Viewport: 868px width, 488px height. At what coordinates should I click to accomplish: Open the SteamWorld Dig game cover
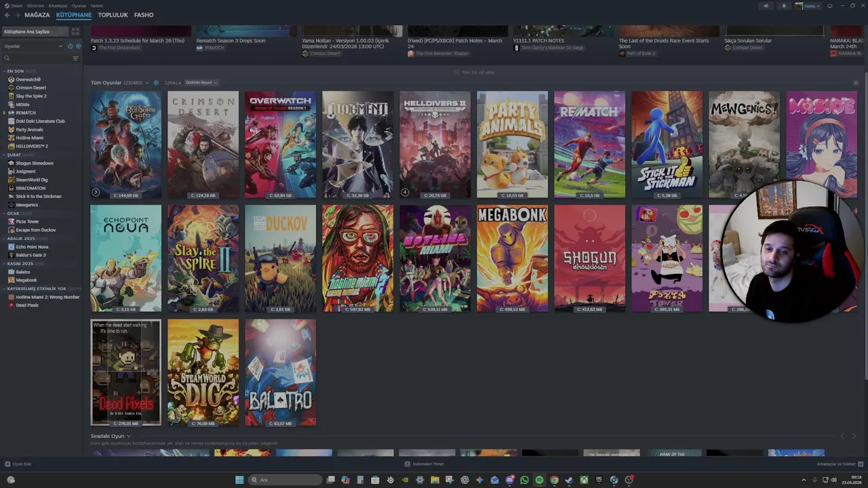[x=203, y=373]
